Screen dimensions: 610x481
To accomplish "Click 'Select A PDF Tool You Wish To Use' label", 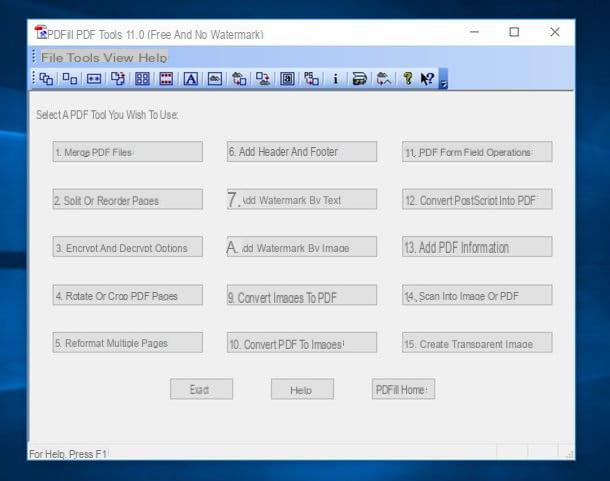I will (107, 115).
